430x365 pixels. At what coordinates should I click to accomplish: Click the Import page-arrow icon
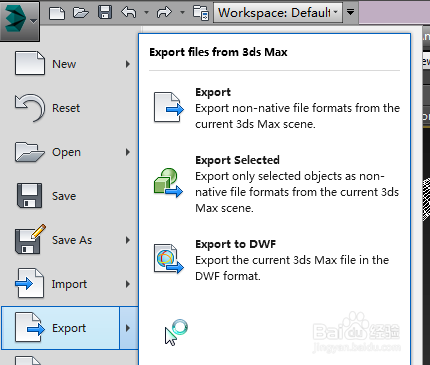(30, 283)
